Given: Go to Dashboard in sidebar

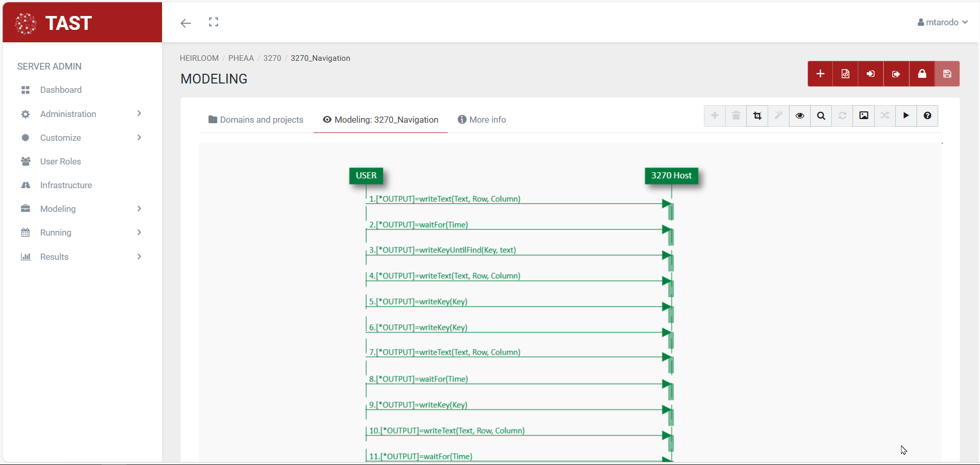Looking at the screenshot, I should point(61,90).
